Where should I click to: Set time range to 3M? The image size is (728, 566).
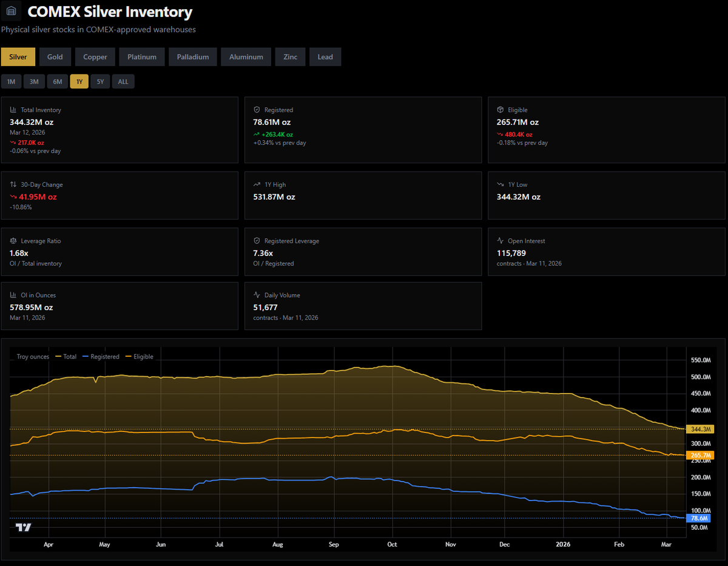(34, 81)
